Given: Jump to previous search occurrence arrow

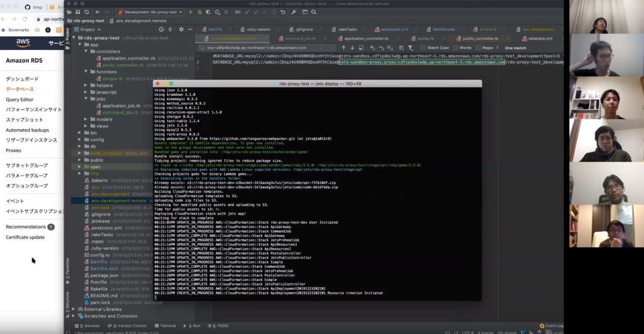Looking at the screenshot, I should tap(344, 48).
